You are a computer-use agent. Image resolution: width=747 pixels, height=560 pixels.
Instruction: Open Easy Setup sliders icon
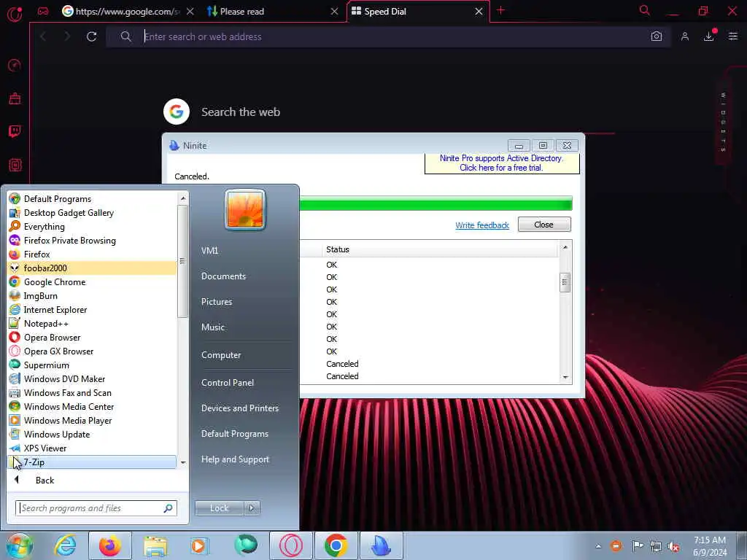[732, 36]
